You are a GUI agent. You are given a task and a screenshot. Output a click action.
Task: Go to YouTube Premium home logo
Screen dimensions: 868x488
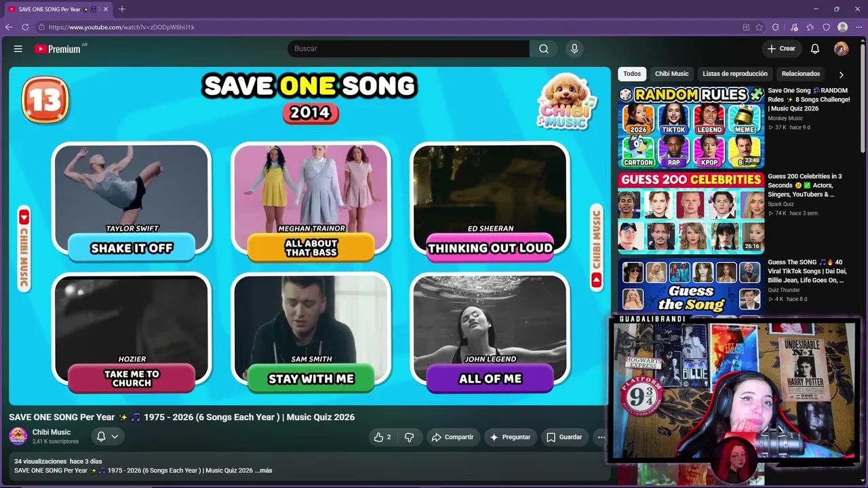coord(58,49)
